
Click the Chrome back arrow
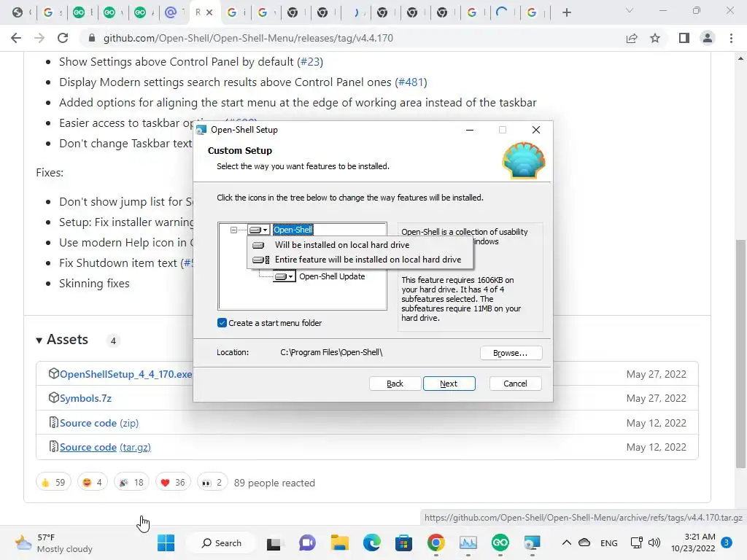click(x=16, y=38)
